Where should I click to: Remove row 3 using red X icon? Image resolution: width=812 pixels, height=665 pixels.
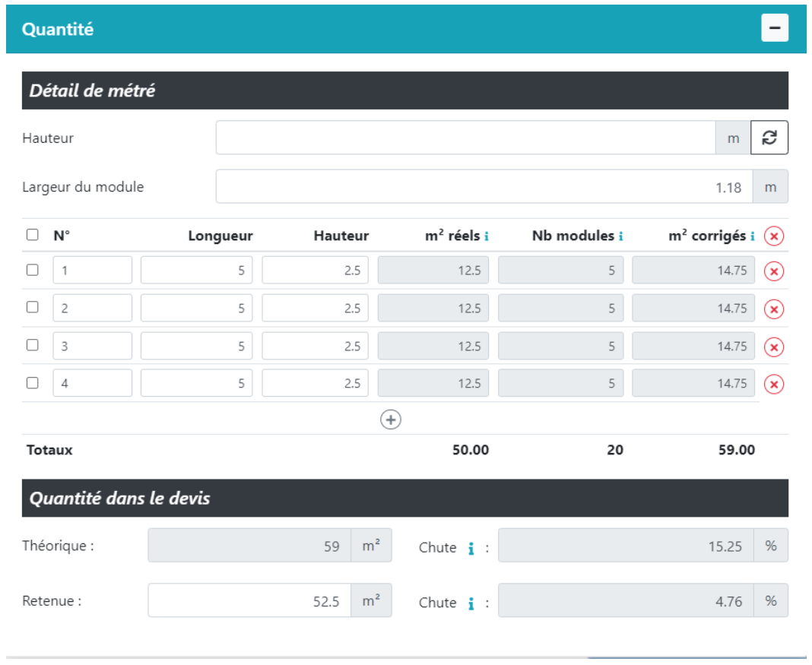[x=773, y=347]
